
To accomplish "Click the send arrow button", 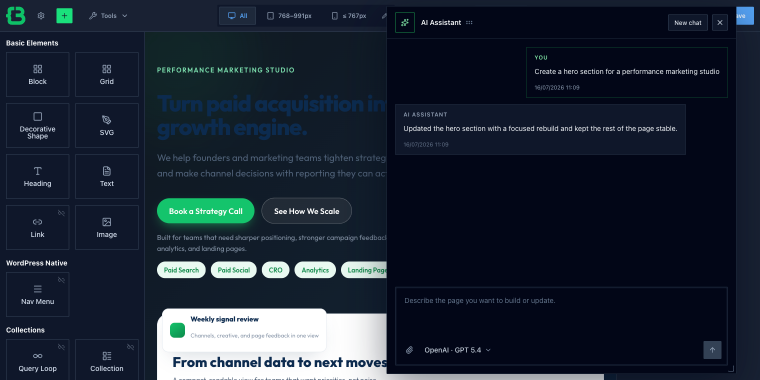I will click(x=712, y=350).
